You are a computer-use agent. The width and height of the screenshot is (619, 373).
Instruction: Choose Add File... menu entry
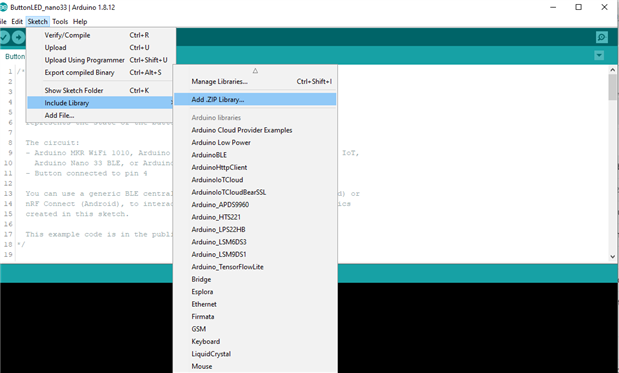[101, 115]
